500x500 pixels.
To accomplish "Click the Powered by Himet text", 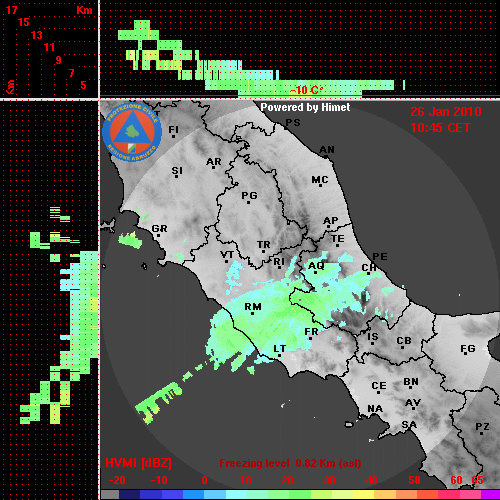I will tap(305, 107).
